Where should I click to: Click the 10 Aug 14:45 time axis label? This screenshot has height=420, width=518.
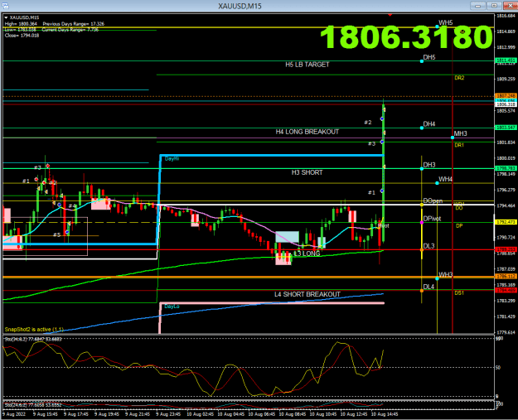[x=385, y=414]
